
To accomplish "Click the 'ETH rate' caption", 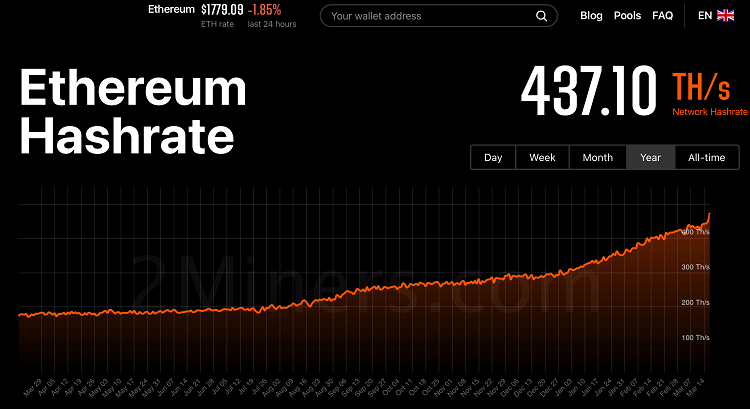I will [217, 24].
